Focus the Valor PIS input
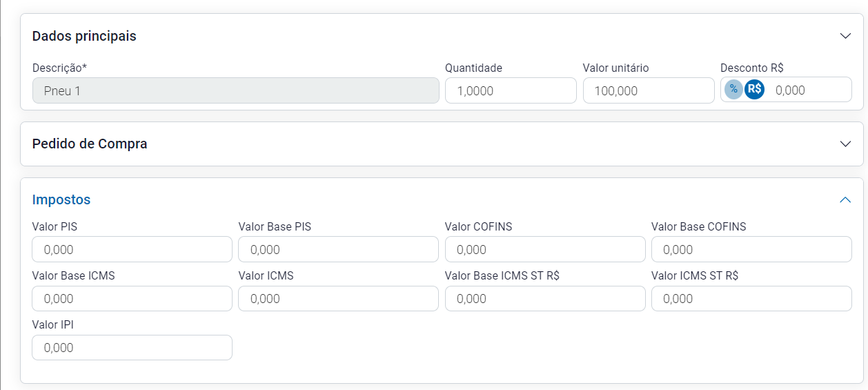 pyautogui.click(x=132, y=249)
